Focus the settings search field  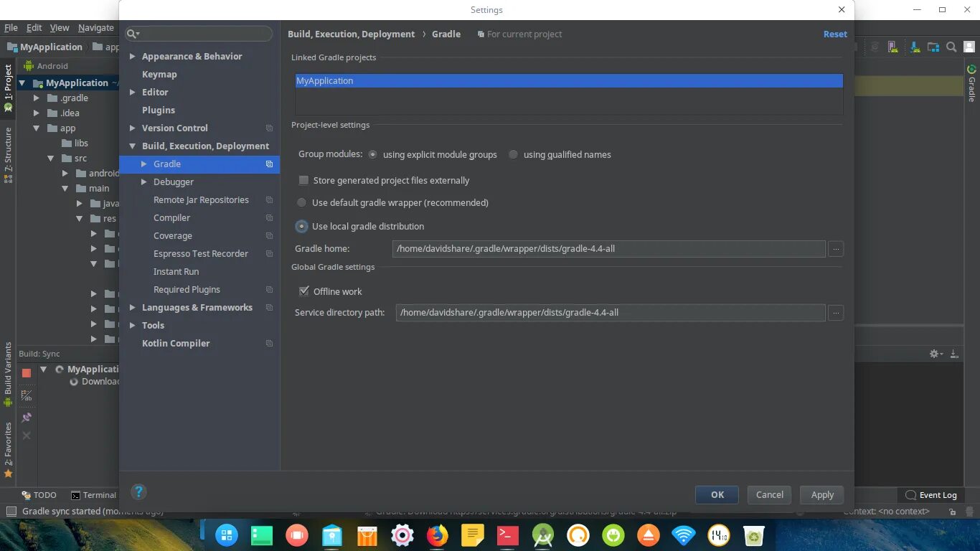[199, 34]
